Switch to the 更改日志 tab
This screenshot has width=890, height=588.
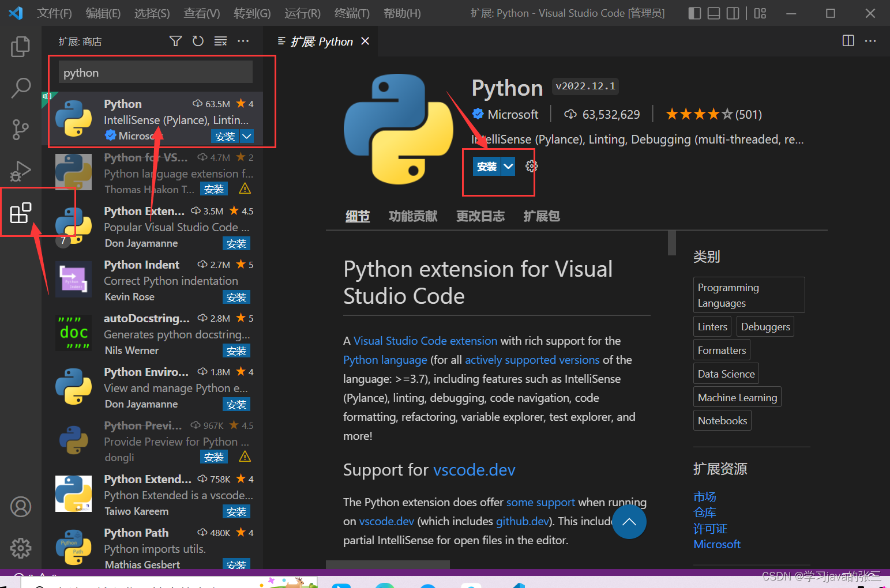point(480,216)
